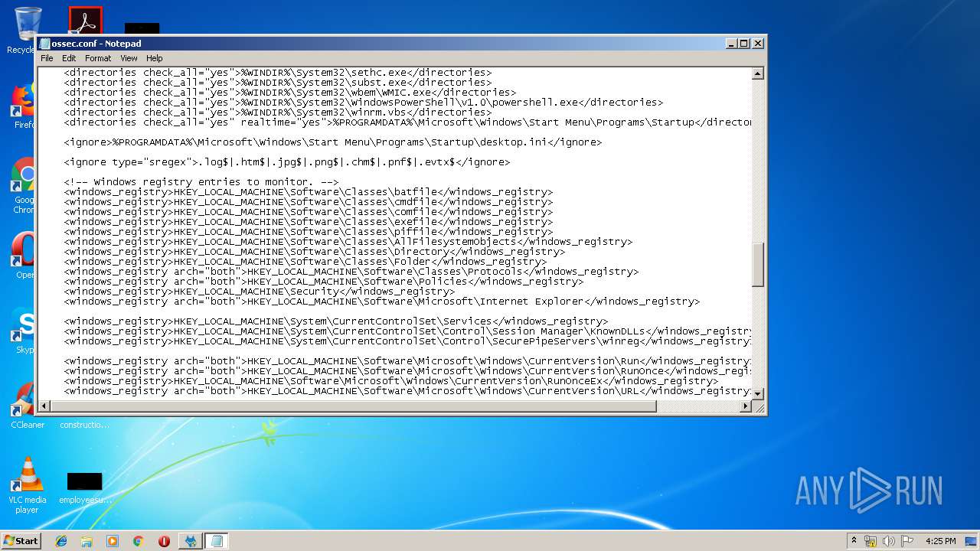Click the Classes\Protocols registry line
This screenshot has width=980, height=551.
pos(351,272)
